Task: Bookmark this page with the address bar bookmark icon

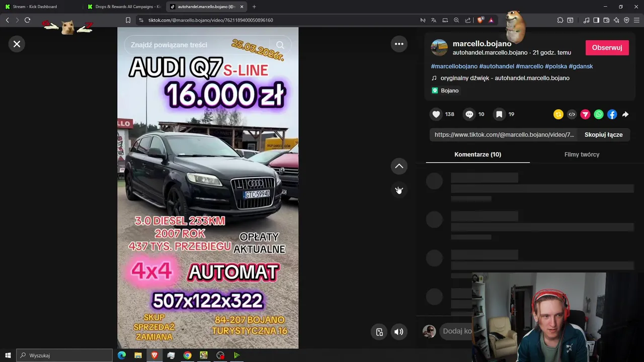Action: point(128,20)
